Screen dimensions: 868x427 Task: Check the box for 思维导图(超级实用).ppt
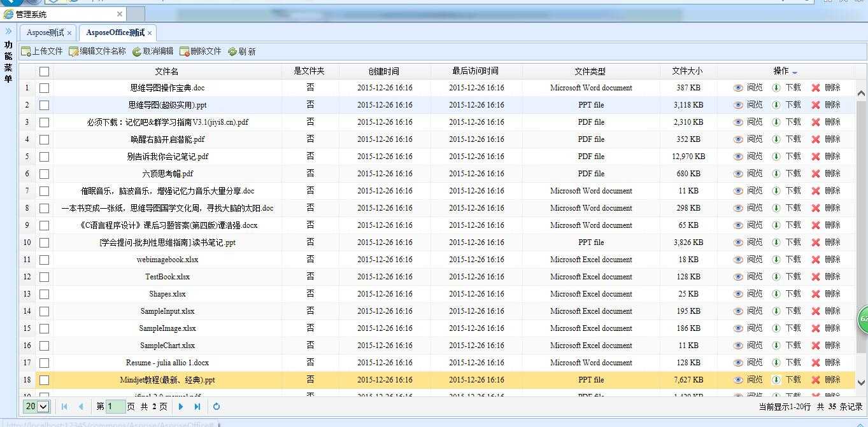click(x=44, y=105)
